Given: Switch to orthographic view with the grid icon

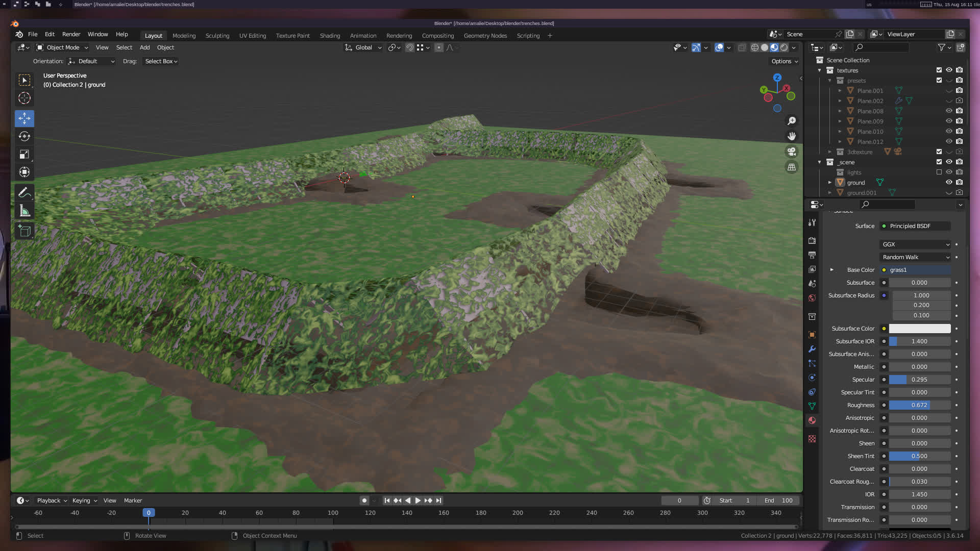Looking at the screenshot, I should (791, 167).
